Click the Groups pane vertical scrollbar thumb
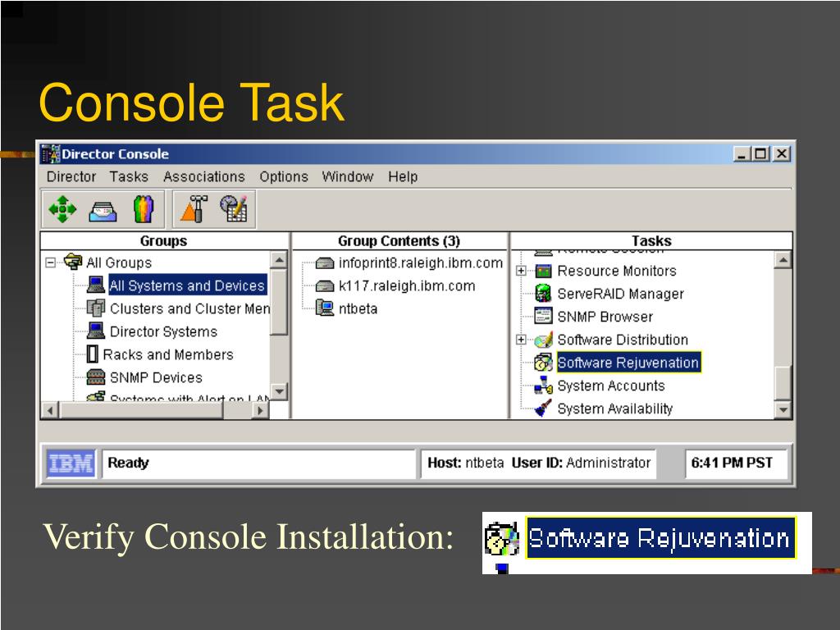The height and width of the screenshot is (630, 840). [279, 302]
